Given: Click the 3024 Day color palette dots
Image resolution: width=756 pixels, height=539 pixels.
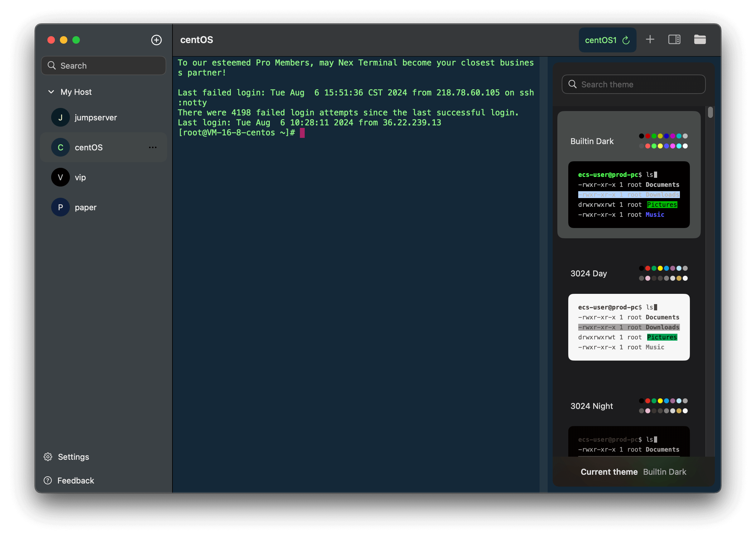Looking at the screenshot, I should (x=663, y=273).
